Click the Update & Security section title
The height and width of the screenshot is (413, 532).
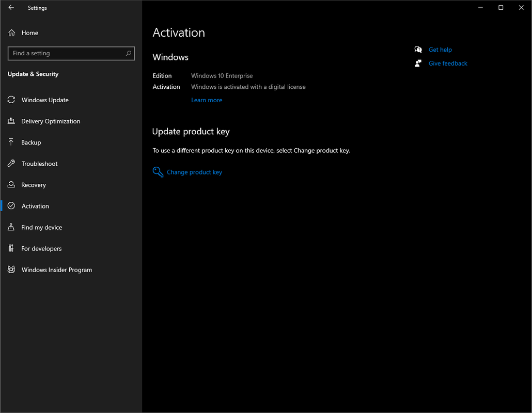click(33, 74)
